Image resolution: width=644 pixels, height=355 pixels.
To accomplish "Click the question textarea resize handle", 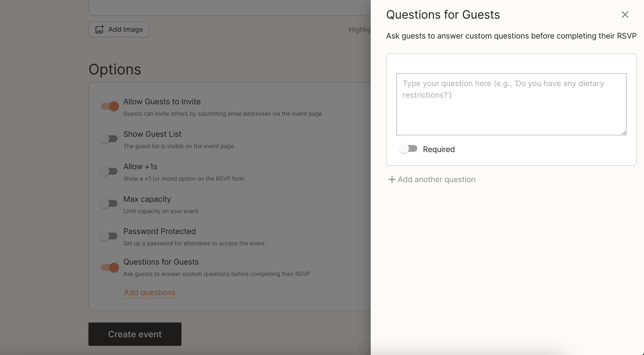I will pyautogui.click(x=624, y=133).
